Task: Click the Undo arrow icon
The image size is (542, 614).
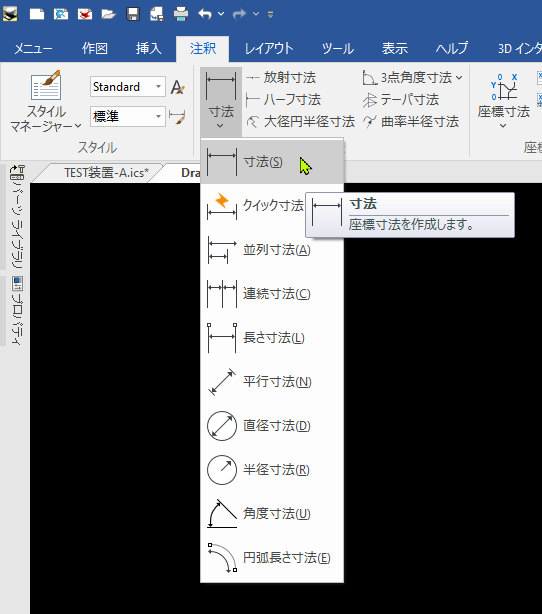Action: 205,14
